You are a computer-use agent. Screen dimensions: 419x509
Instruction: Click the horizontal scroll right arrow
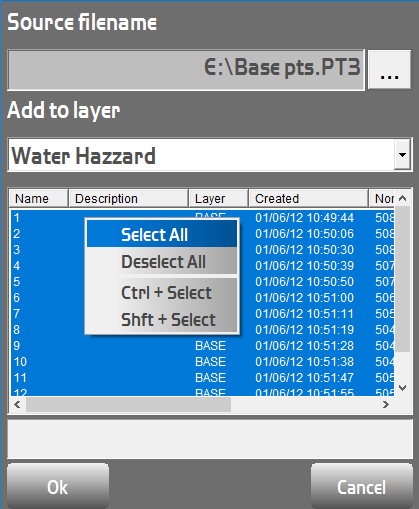tap(386, 405)
